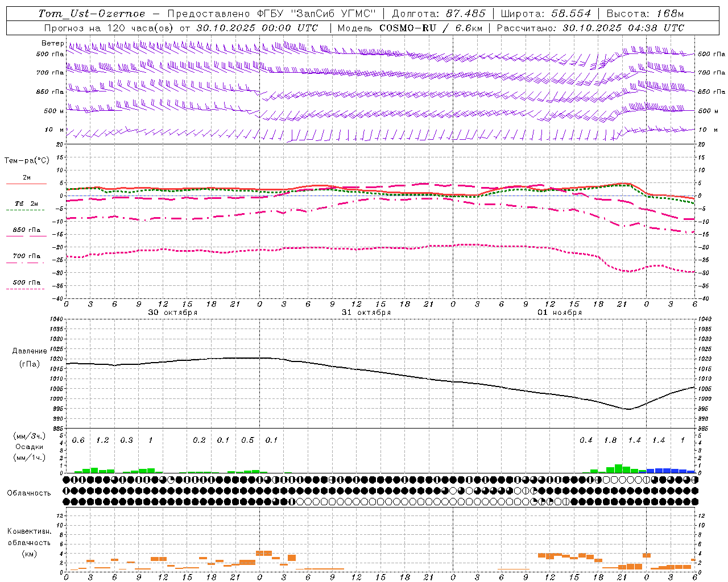The image size is (728, 582).
Task: Click the precipitation value 0.5
Action: point(247,440)
